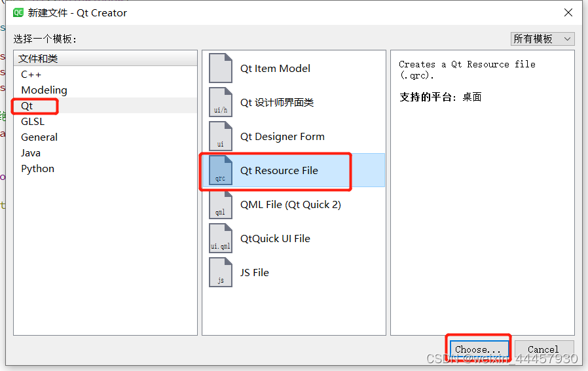
Task: Close the 新建文件 dialog
Action: click(x=568, y=12)
